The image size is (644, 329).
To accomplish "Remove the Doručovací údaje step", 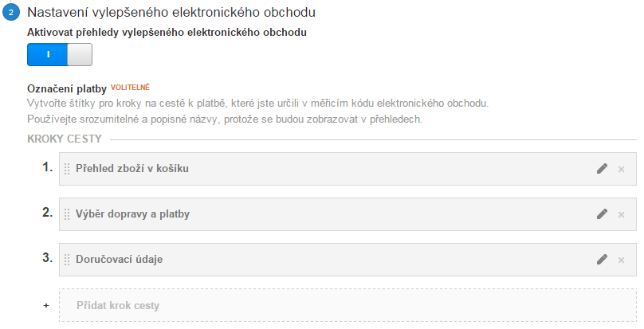I will [621, 260].
